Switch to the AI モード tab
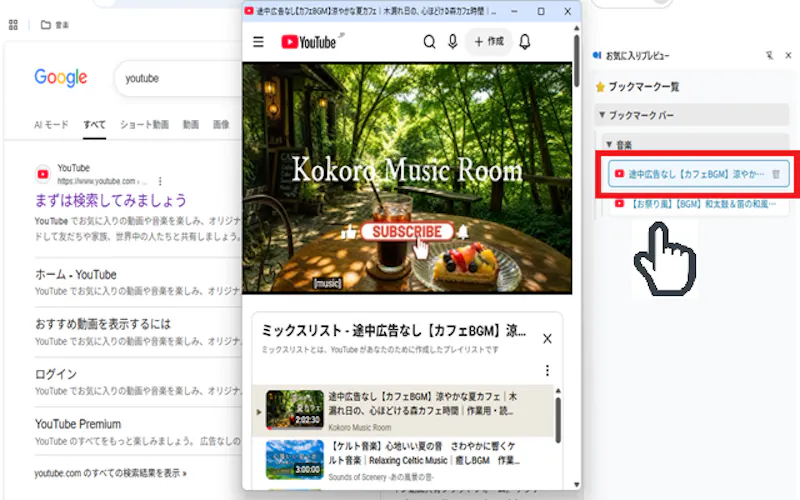Screen dimensions: 800x500 51,124
